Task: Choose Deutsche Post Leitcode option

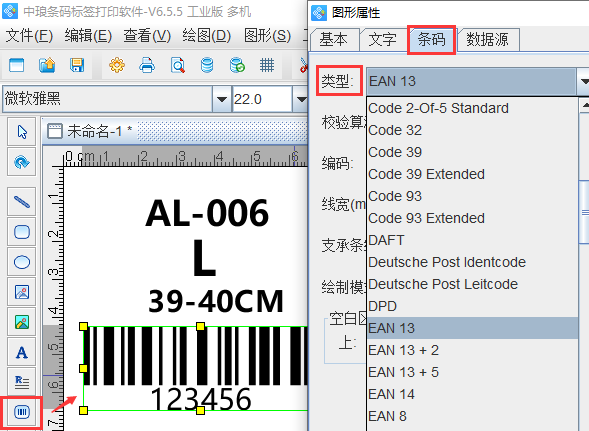Action: (472, 284)
